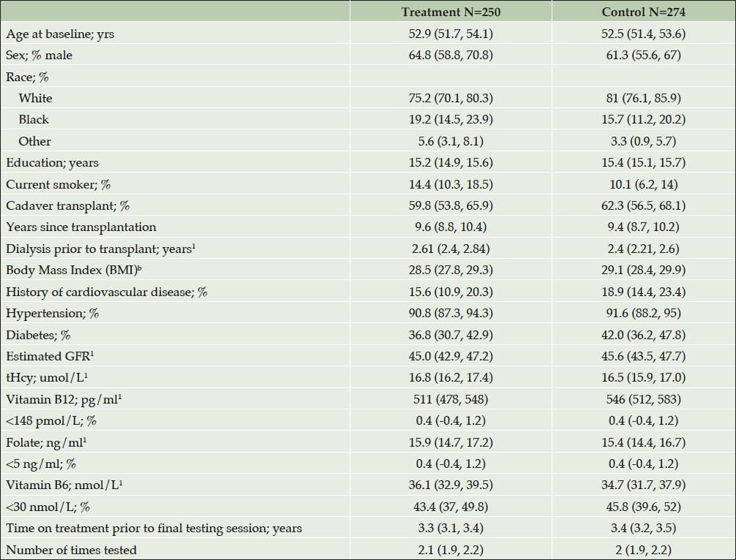Click the Treatment value for the Black row
Screen dimensions: 736x560
pyautogui.click(x=450, y=119)
